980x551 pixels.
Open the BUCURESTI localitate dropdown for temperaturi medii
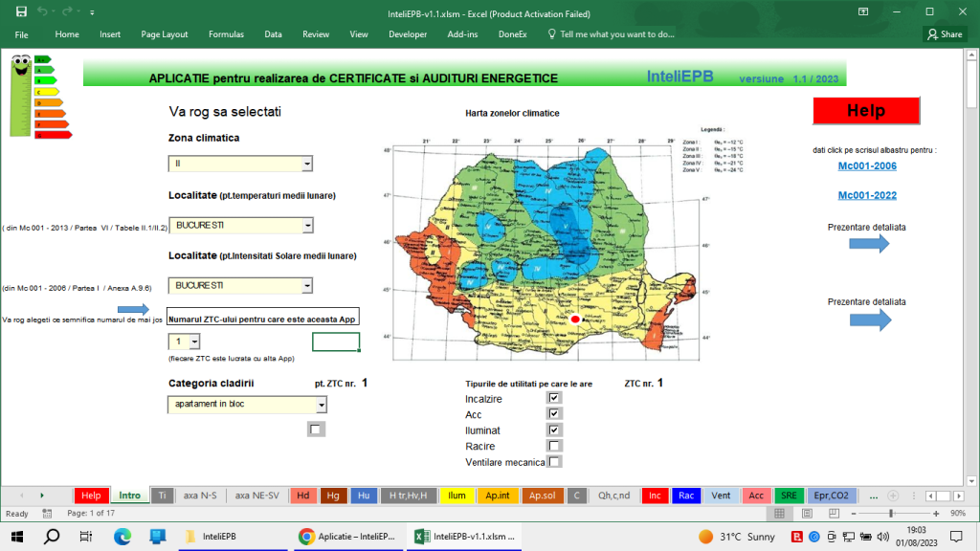tap(305, 225)
